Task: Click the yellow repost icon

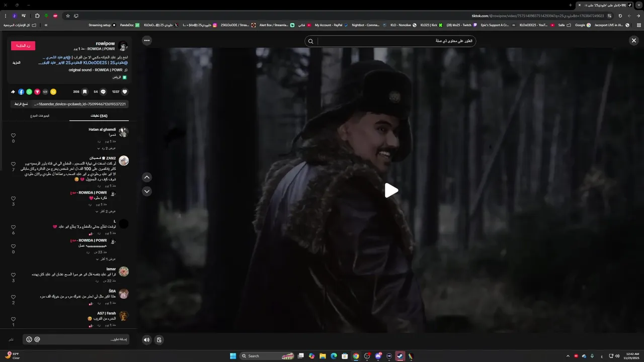Action: [x=53, y=92]
